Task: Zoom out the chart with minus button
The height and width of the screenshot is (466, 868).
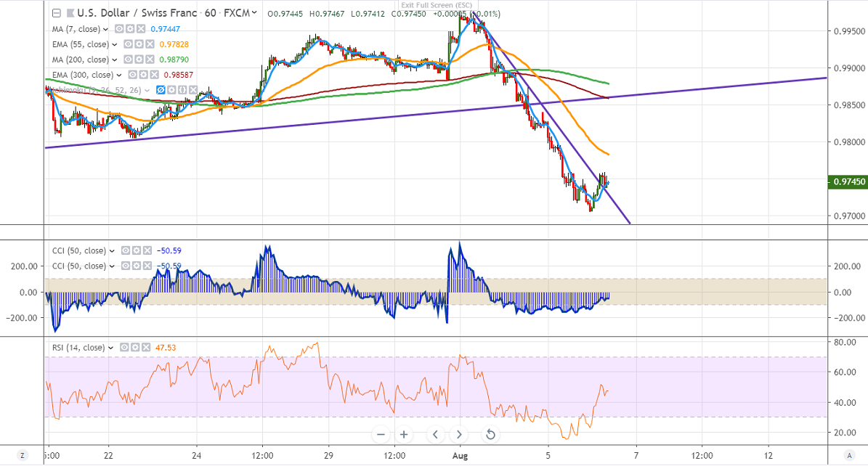Action: coord(381,435)
